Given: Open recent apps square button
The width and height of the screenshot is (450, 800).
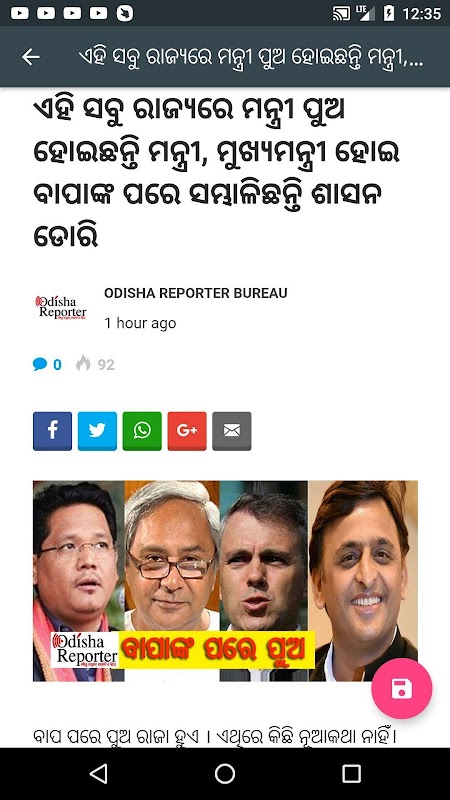Looking at the screenshot, I should 351,774.
